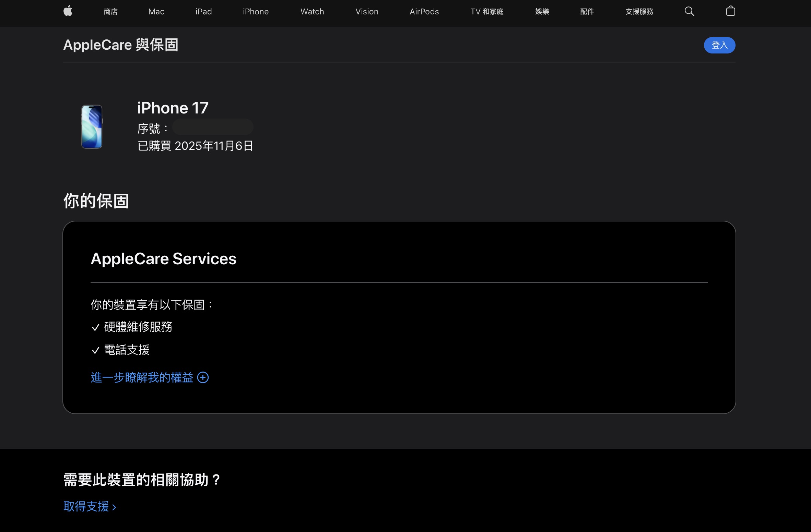Click the Apple logo icon
The height and width of the screenshot is (532, 811).
(68, 11)
